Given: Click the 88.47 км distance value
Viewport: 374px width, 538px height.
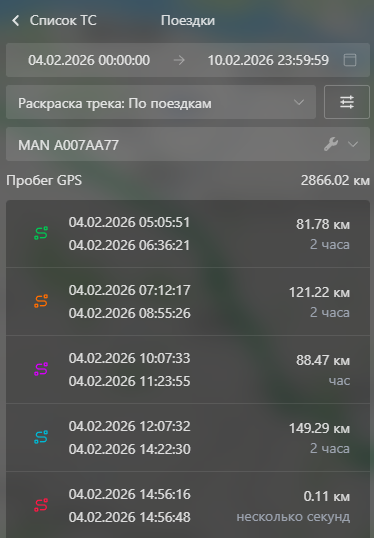Looking at the screenshot, I should pyautogui.click(x=323, y=360).
